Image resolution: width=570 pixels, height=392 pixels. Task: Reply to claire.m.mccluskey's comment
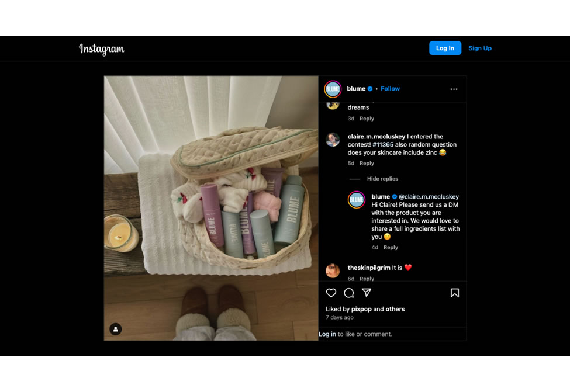coord(367,164)
